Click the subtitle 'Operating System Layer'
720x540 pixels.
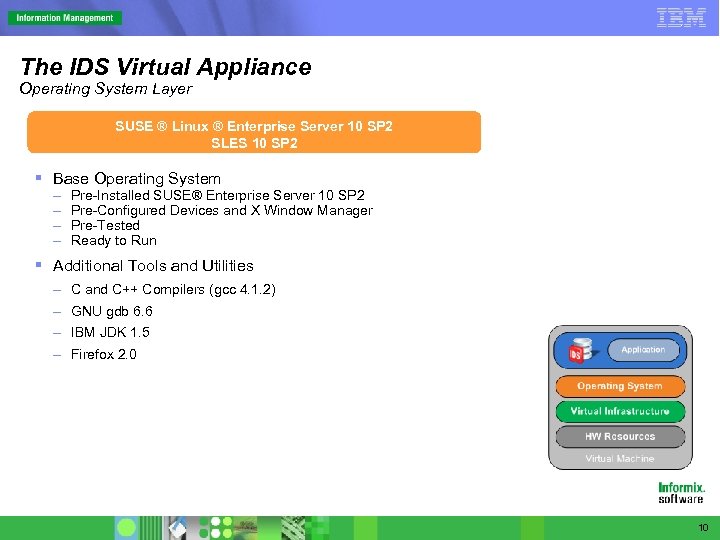pos(106,89)
